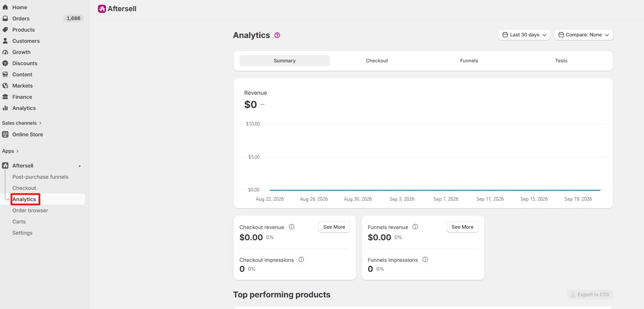
Task: Click the Discounts badge icon
Action: click(x=5, y=63)
